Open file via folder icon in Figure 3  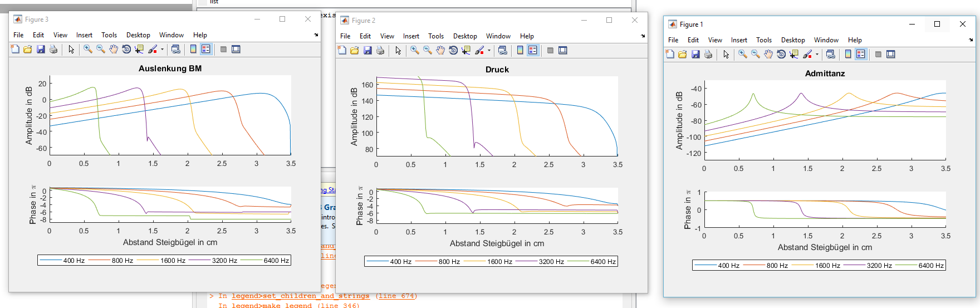[28, 50]
